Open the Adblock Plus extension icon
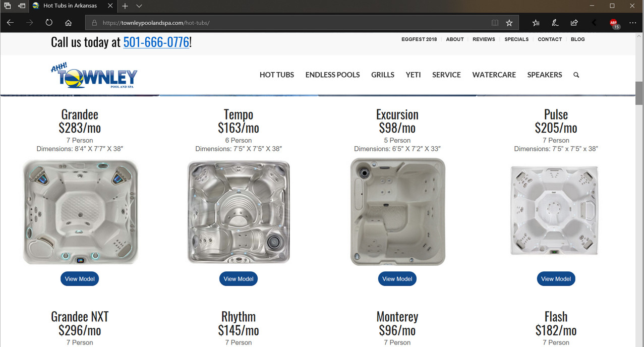This screenshot has height=347, width=644. [614, 23]
